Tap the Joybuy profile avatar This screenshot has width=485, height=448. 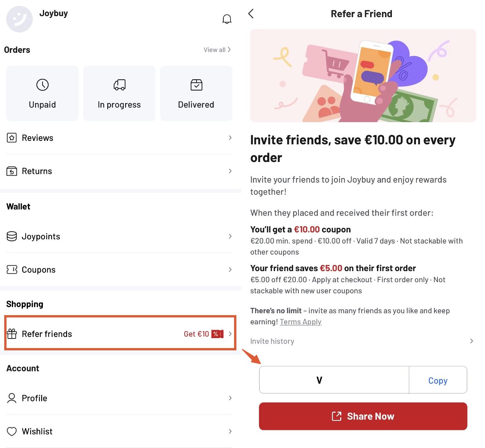click(x=20, y=19)
